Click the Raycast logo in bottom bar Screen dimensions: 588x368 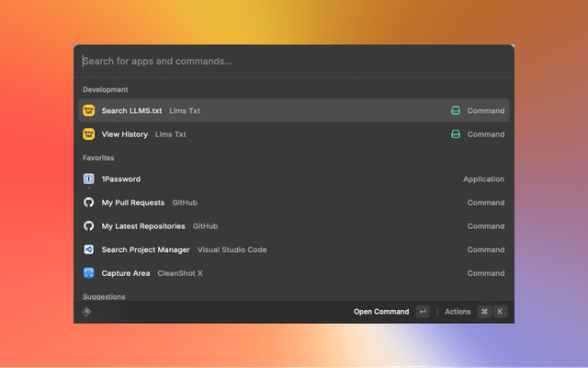[x=86, y=312]
